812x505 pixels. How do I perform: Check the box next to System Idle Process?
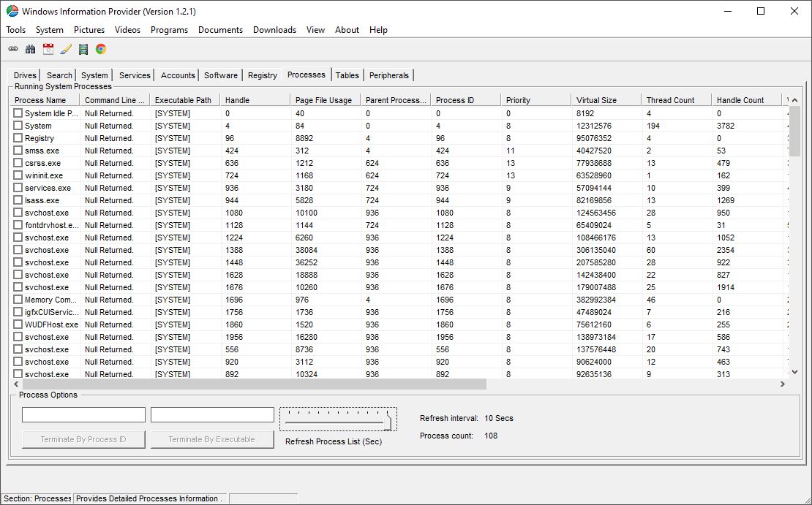[x=18, y=113]
